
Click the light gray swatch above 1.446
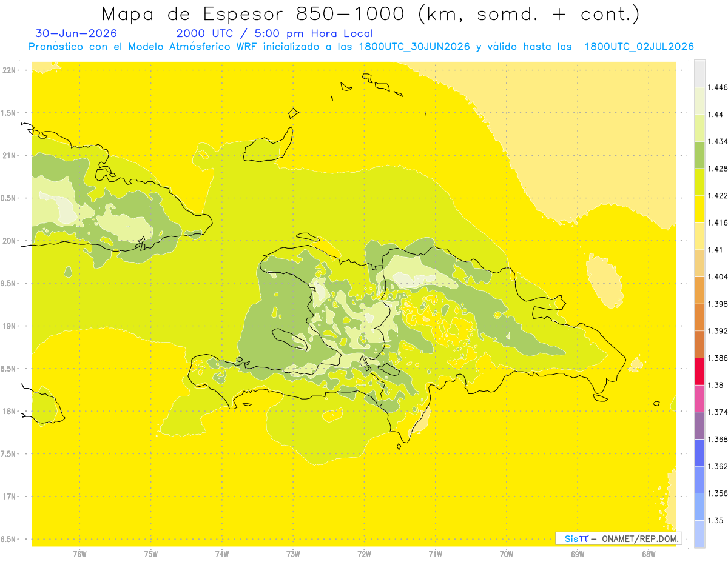(699, 74)
